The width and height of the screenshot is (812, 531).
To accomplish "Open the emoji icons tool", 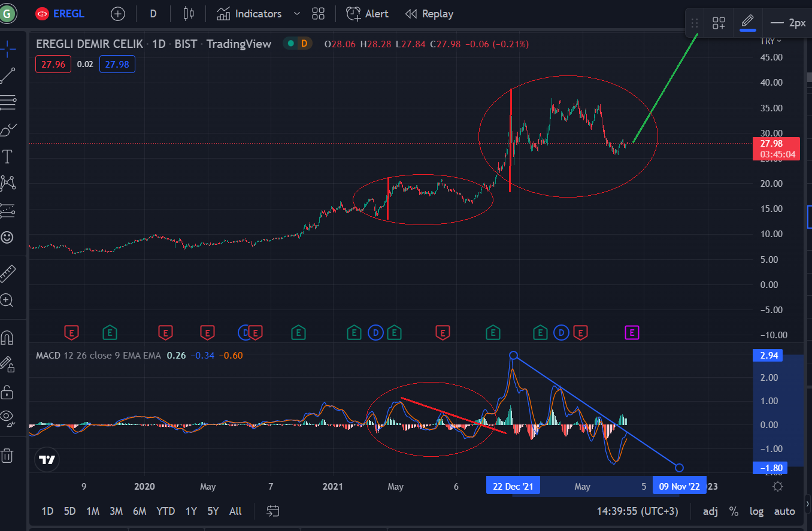I will (x=7, y=237).
